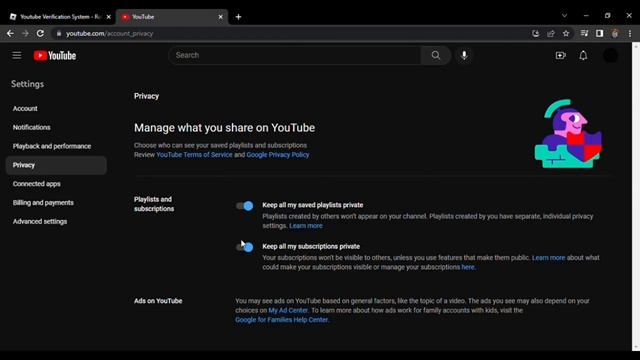The width and height of the screenshot is (640, 360).
Task: Open Notifications settings in the sidebar
Action: 31,127
